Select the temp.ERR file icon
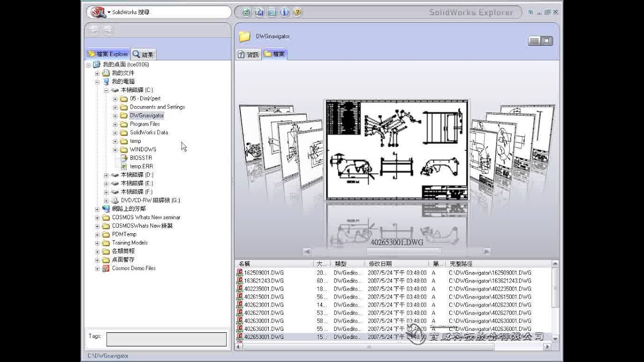The width and height of the screenshot is (644, 362). (124, 166)
